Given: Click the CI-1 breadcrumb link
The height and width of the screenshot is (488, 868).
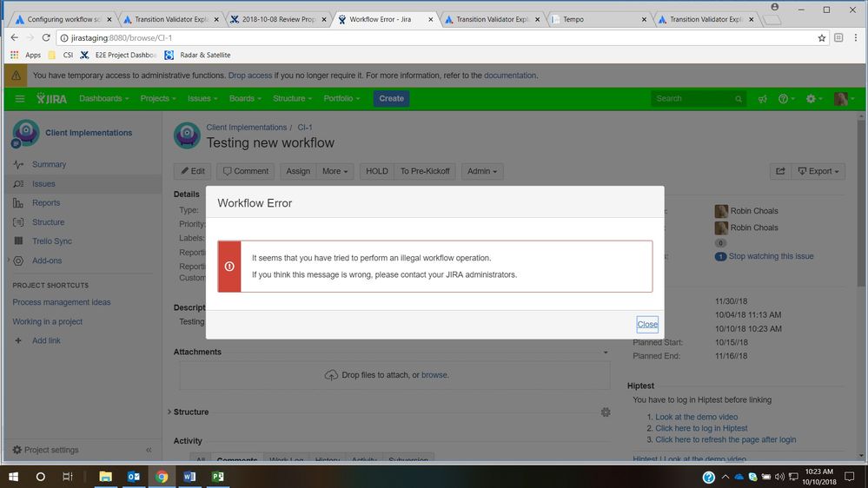Looking at the screenshot, I should coord(305,128).
